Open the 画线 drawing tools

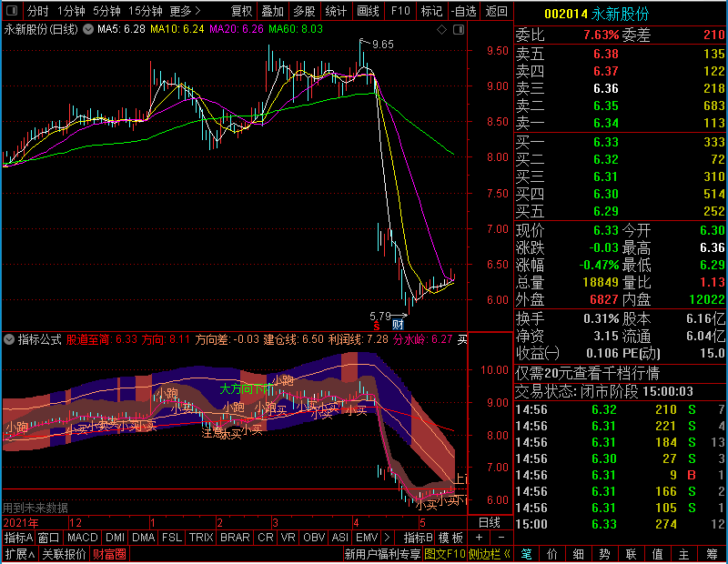pos(369,11)
